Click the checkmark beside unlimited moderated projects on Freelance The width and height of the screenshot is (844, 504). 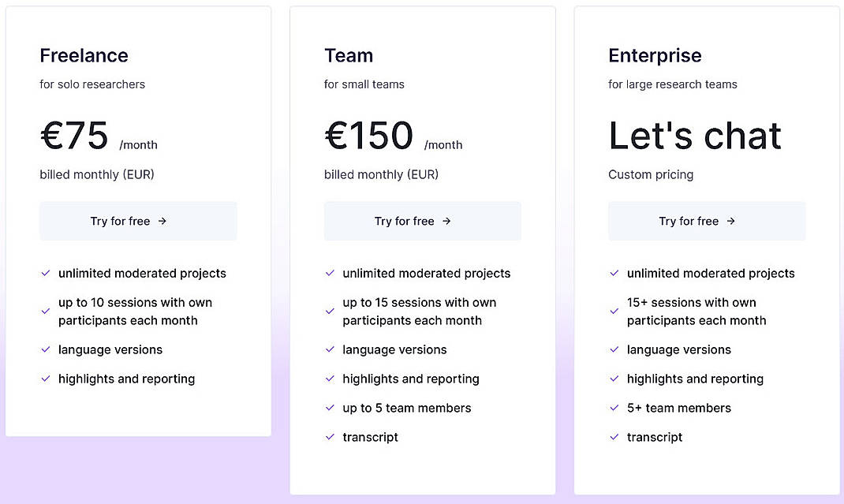tap(46, 273)
